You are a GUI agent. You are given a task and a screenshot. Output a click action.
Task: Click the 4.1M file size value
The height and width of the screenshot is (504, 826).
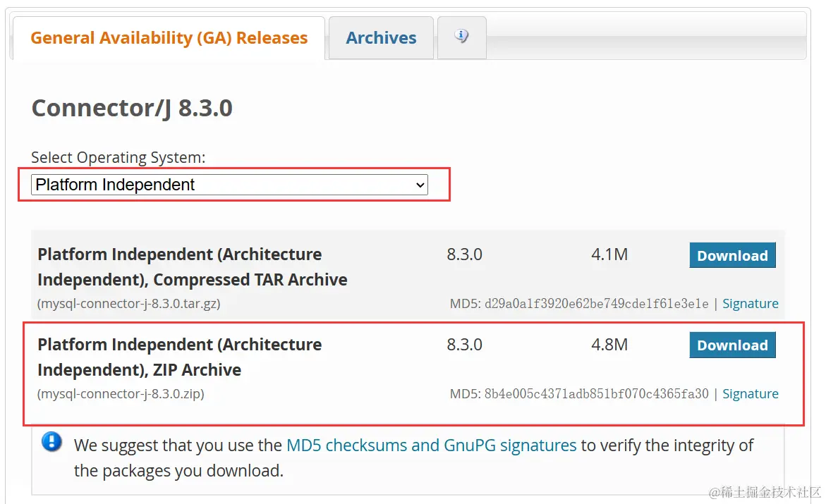[x=609, y=255]
